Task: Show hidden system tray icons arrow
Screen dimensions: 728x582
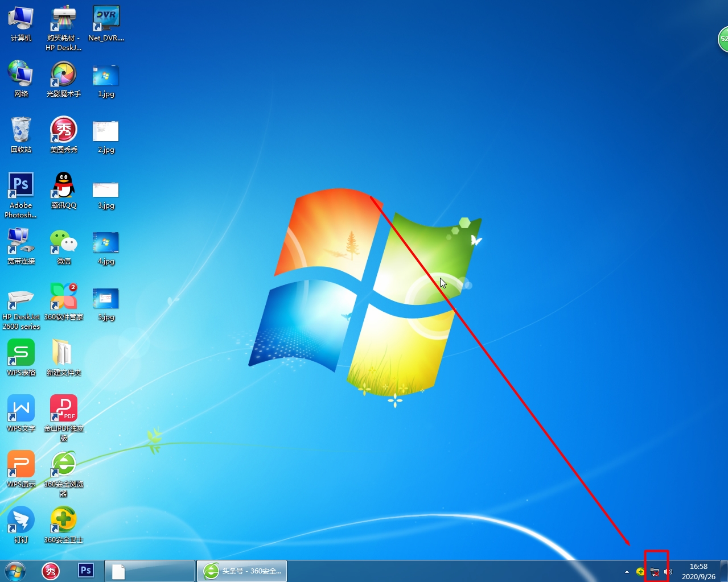Action: pos(627,572)
